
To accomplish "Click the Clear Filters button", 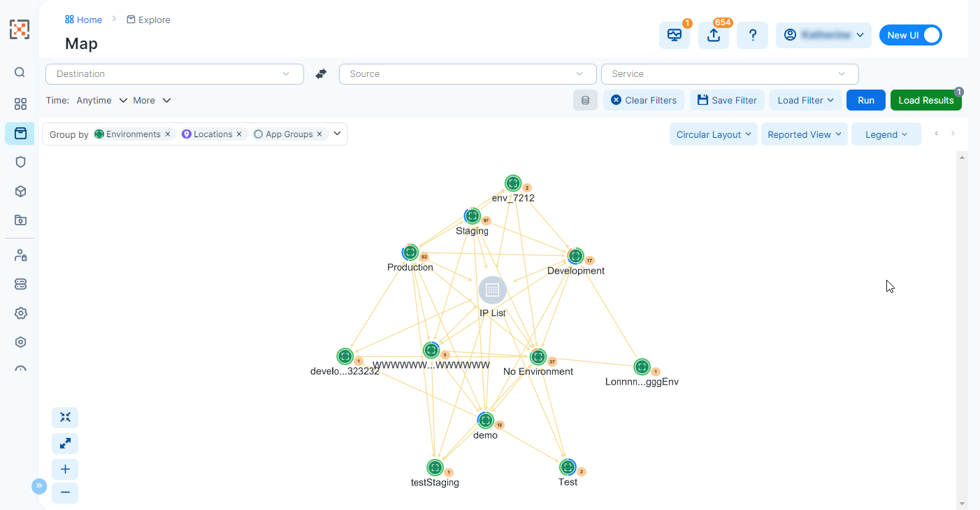I will tap(644, 100).
